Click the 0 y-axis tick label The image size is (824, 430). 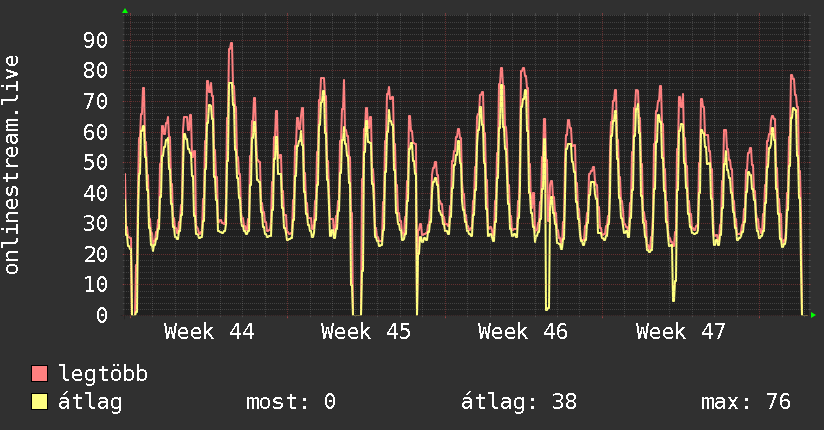click(102, 315)
